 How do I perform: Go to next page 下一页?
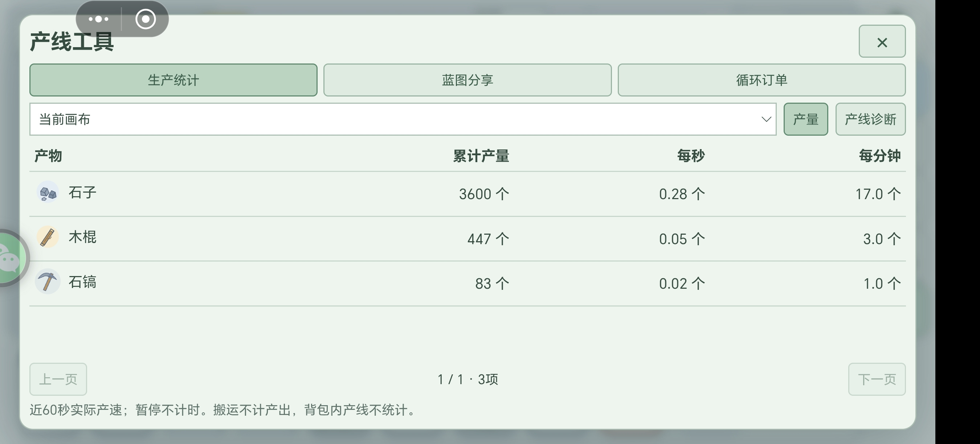click(x=877, y=379)
